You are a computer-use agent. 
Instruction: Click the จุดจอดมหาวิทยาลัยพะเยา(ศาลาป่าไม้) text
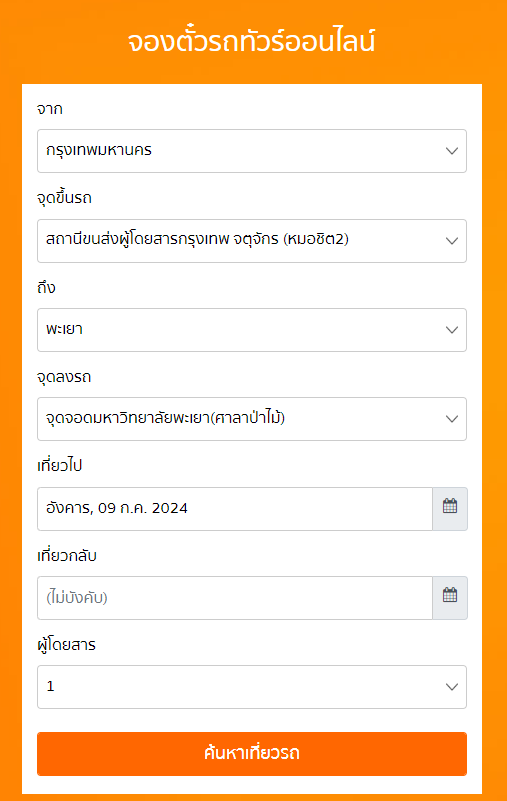coord(165,418)
